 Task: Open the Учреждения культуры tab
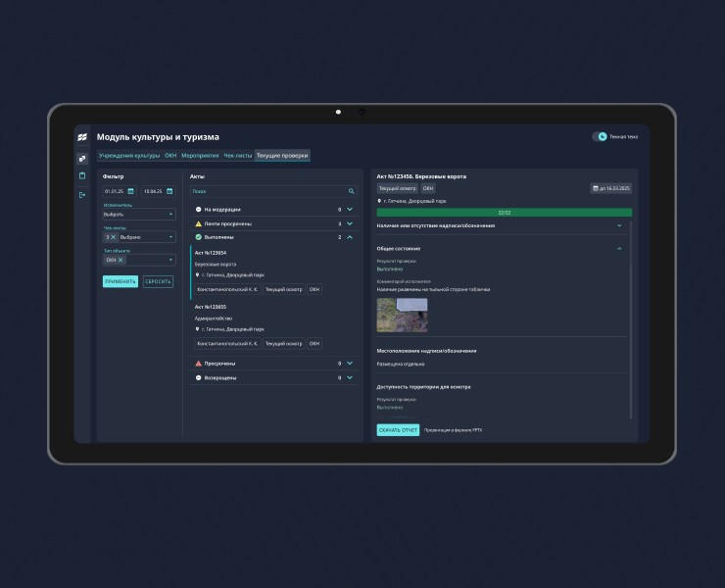[x=128, y=155]
